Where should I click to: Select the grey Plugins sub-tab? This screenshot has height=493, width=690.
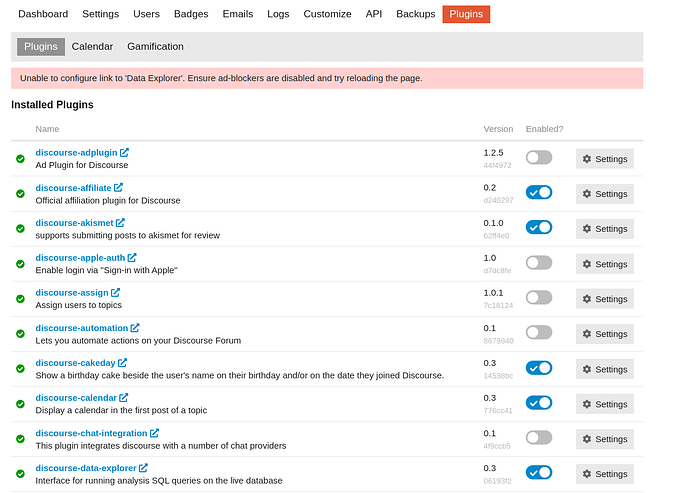click(x=41, y=47)
